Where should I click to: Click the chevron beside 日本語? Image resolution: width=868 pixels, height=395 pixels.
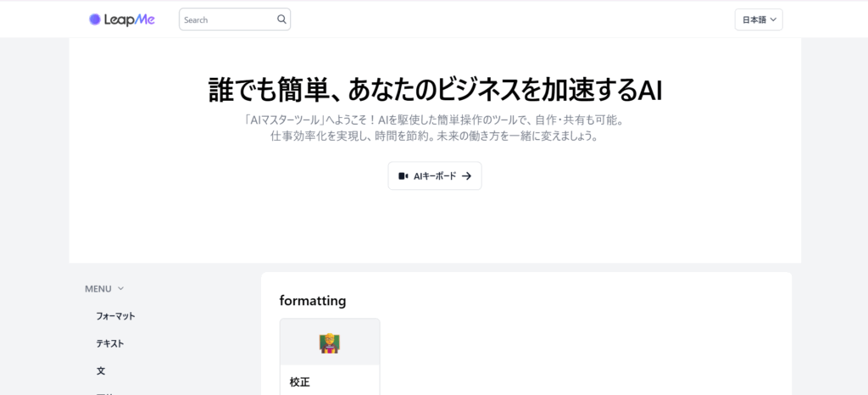pyautogui.click(x=773, y=19)
